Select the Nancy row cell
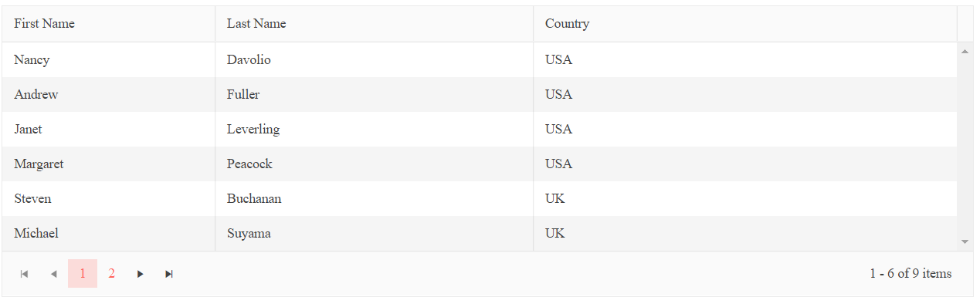 pyautogui.click(x=109, y=59)
